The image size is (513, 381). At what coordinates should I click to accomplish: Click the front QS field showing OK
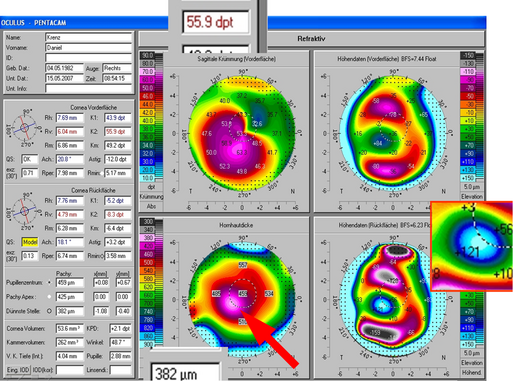(x=30, y=159)
